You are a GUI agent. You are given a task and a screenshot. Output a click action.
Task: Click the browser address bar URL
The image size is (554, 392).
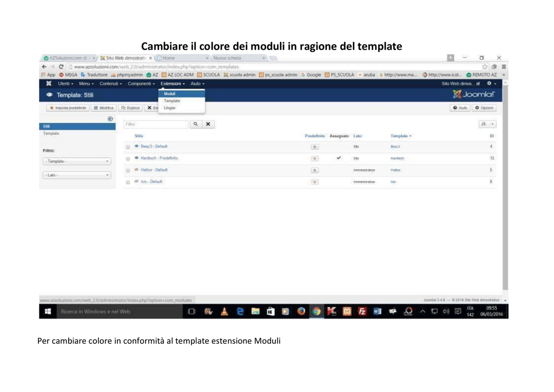[156, 67]
